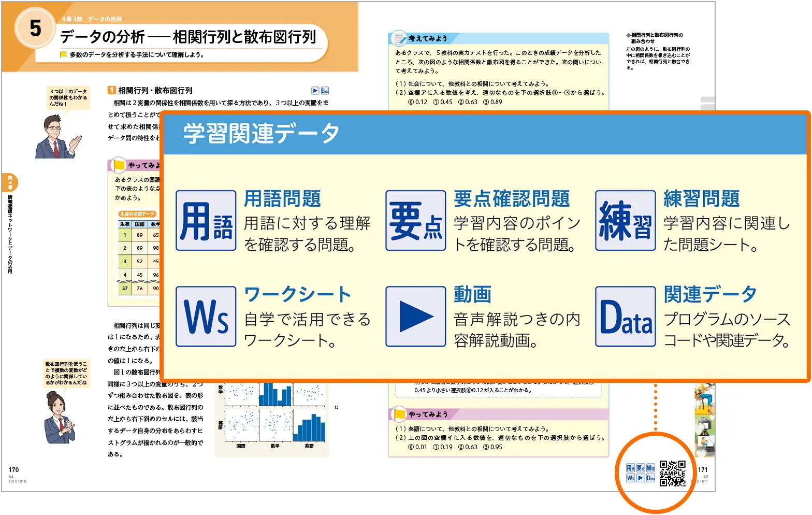Click the small Data icon beside section heading

coord(325,91)
